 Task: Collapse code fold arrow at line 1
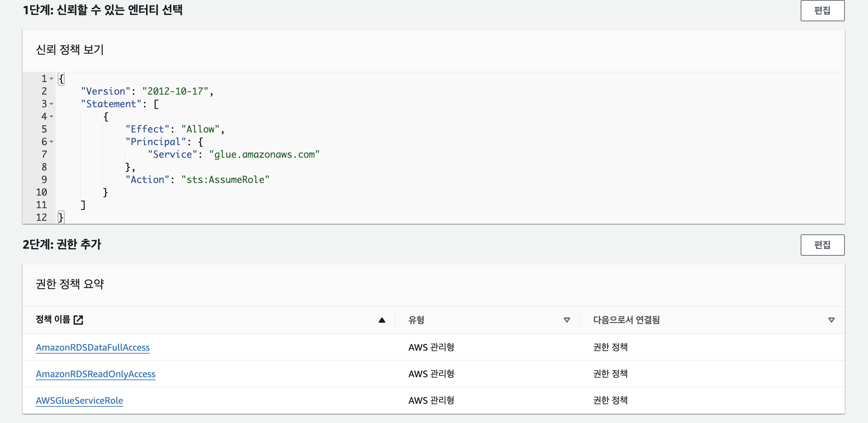[51, 79]
